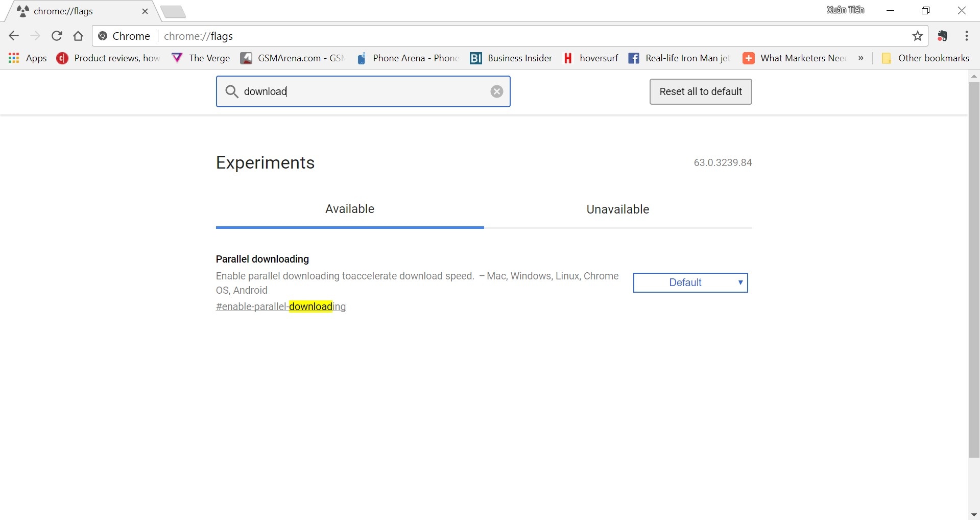Image resolution: width=980 pixels, height=520 pixels.
Task: Click the browser back navigation arrow
Action: point(13,36)
